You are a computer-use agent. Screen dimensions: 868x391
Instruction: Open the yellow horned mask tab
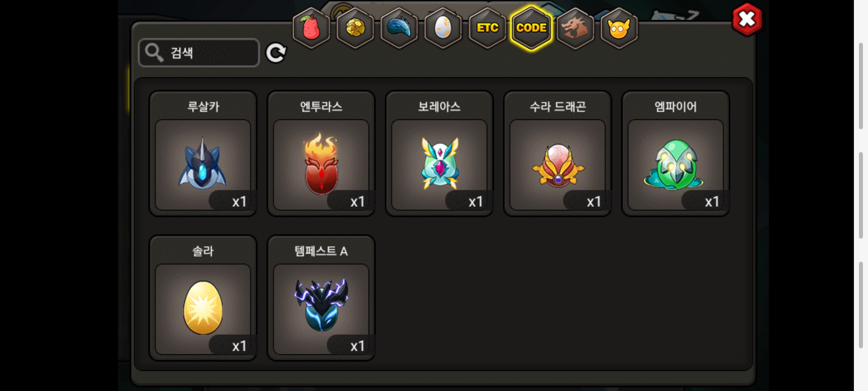click(619, 28)
